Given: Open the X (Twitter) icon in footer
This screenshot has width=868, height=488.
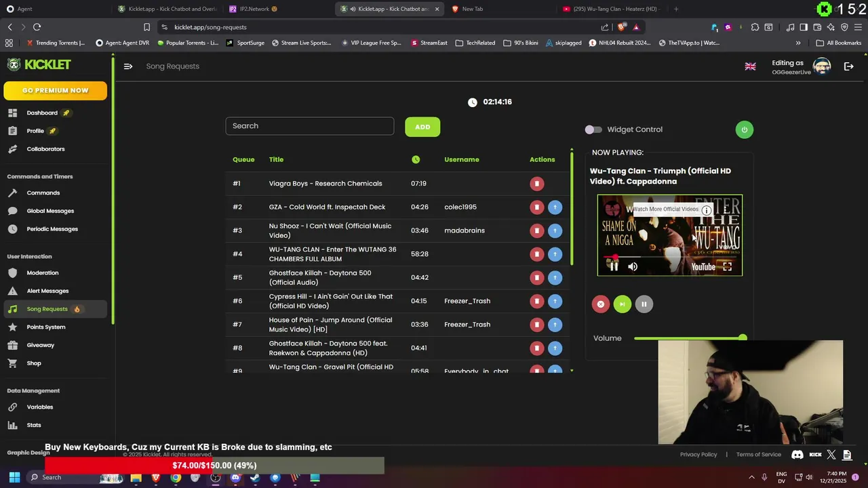Looking at the screenshot, I should click(x=831, y=455).
